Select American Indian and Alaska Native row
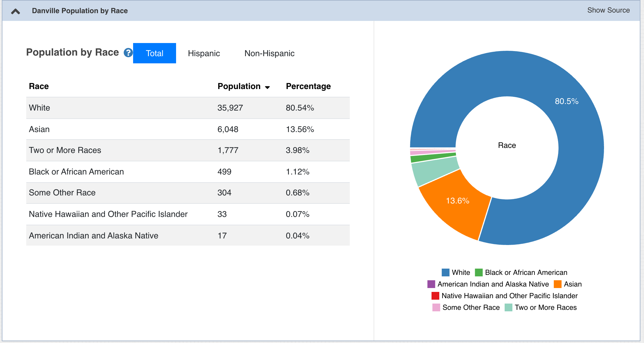 (x=188, y=235)
